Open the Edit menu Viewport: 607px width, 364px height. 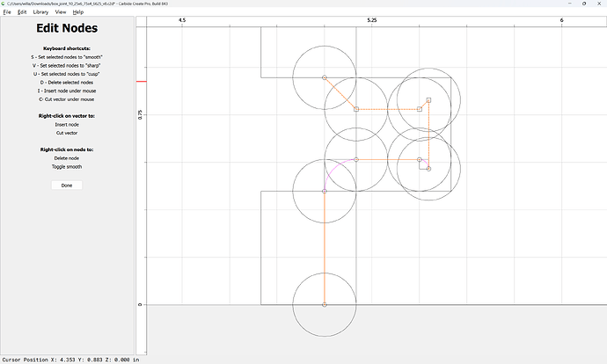point(22,12)
